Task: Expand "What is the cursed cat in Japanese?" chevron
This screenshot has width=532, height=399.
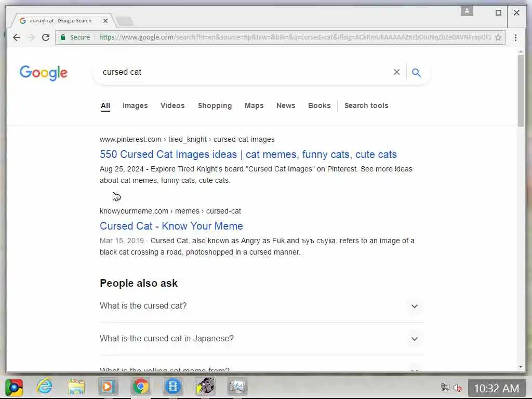Action: [x=414, y=339]
